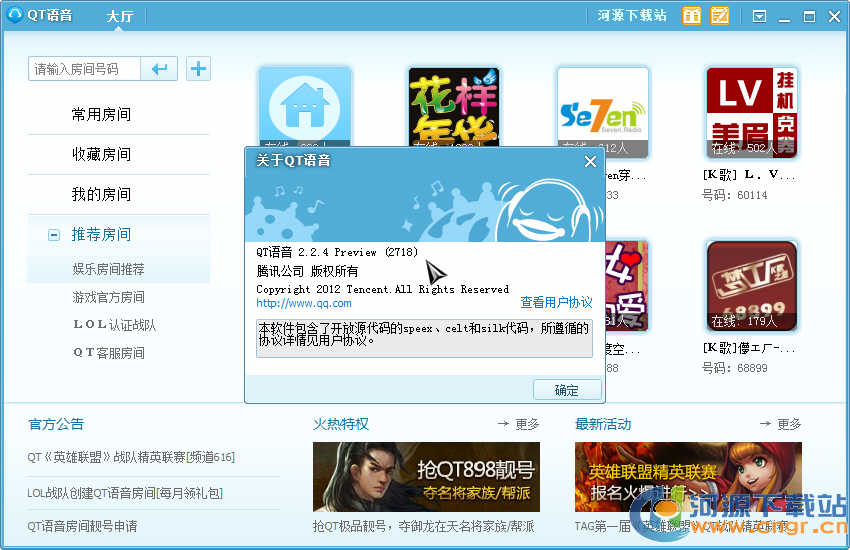The width and height of the screenshot is (850, 550).
Task: Expand 常用房间 category
Action: [x=101, y=114]
